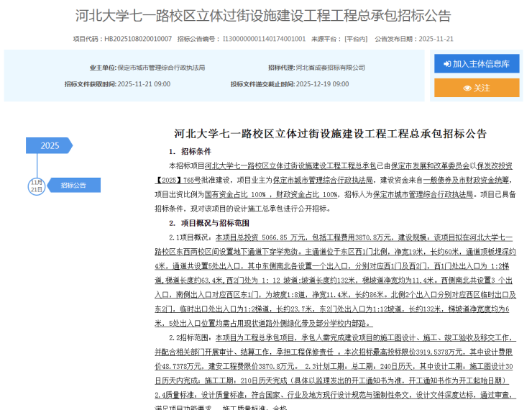Click underlined text 国有资金占比 100%

[x=235, y=194]
